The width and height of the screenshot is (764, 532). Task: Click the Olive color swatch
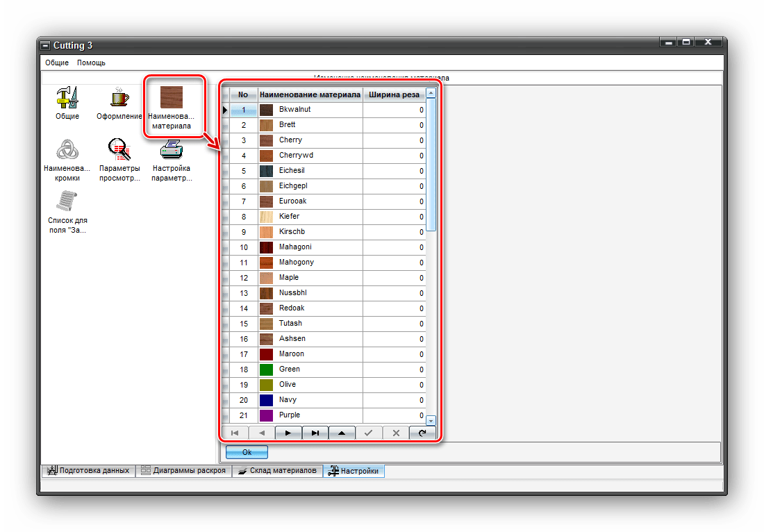[x=266, y=385]
